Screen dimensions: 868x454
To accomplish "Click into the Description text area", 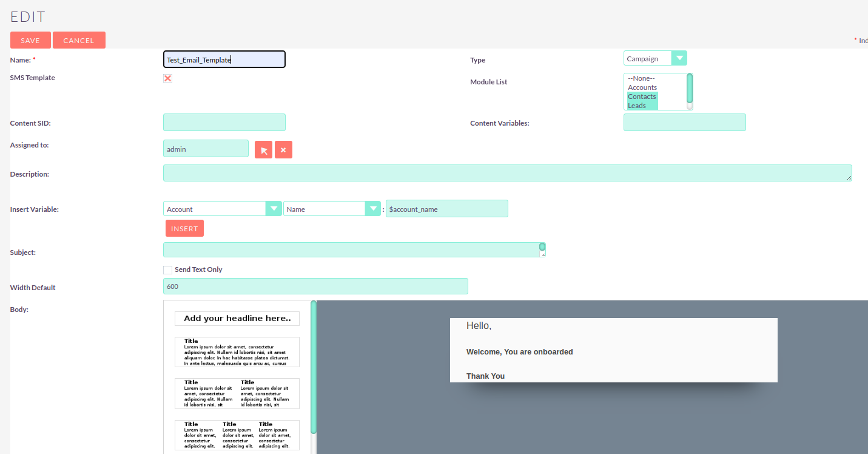I will click(508, 173).
